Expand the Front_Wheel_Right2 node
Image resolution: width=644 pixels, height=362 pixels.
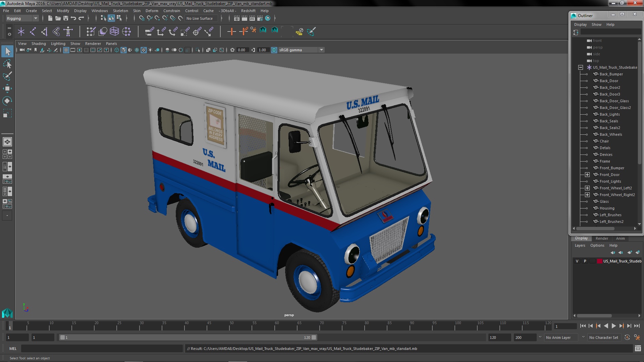587,195
